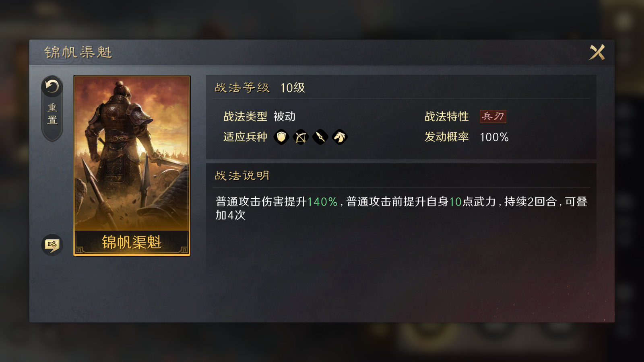Click the green 10 武力 value
The height and width of the screenshot is (362, 644).
tap(455, 202)
